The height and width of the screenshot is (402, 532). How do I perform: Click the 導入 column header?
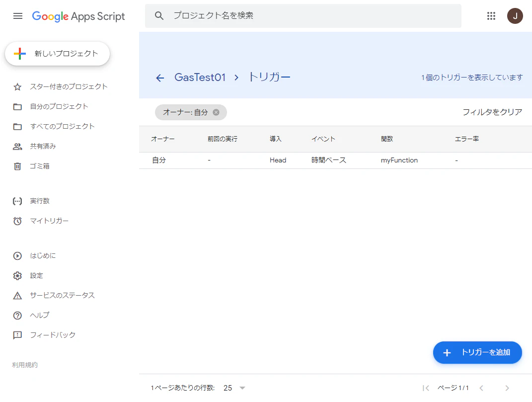pos(276,139)
